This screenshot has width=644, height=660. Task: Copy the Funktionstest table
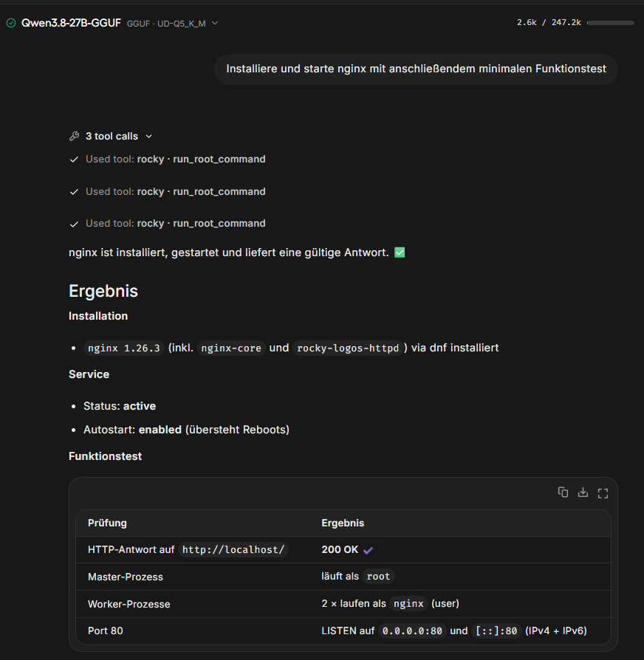tap(563, 492)
